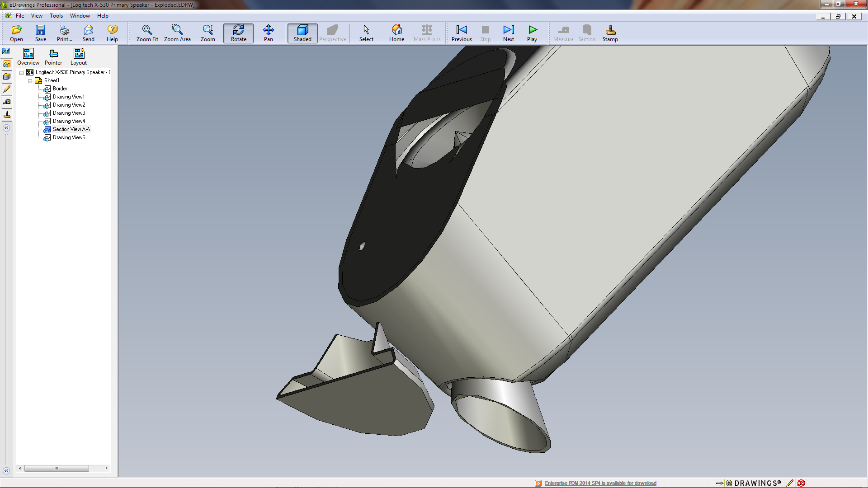Open the markup pencil tab in sidebar

click(7, 89)
